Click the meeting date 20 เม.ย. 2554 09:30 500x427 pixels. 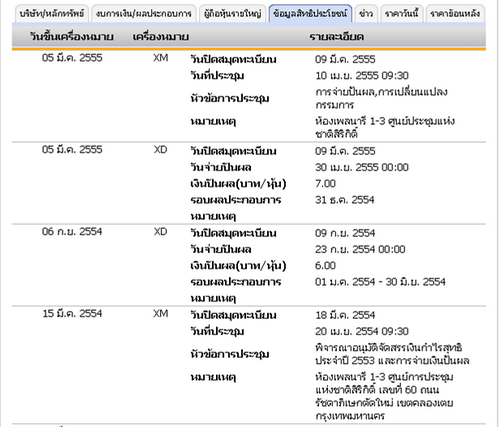(x=362, y=331)
